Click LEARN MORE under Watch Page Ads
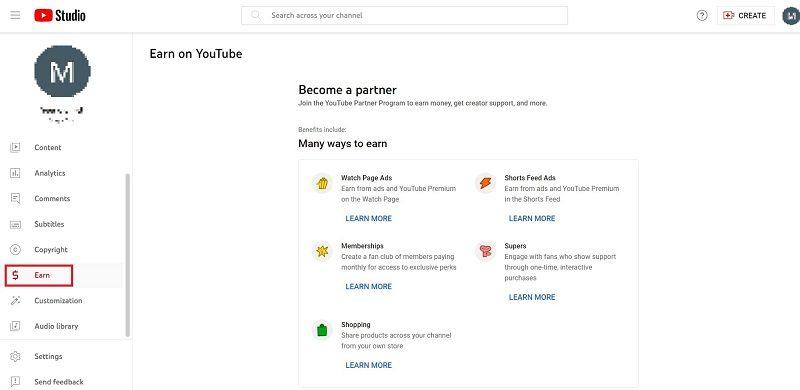Screen dimensions: 800x390 click(368, 218)
